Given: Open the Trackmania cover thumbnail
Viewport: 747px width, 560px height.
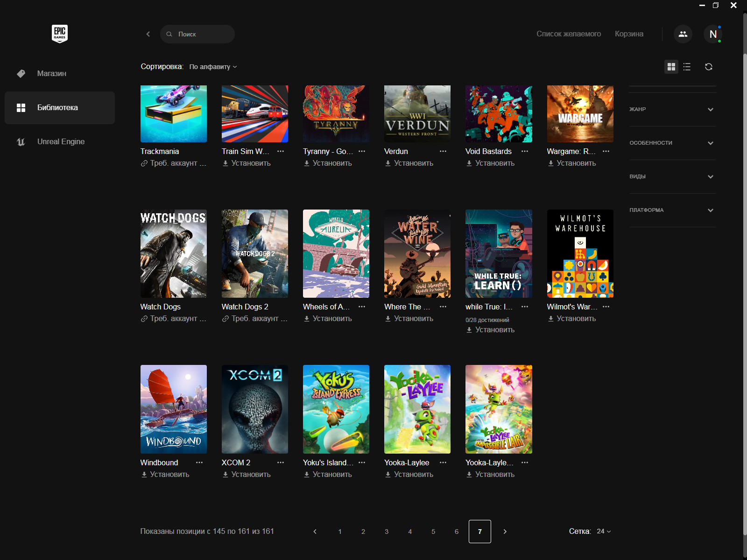Looking at the screenshot, I should point(174,114).
